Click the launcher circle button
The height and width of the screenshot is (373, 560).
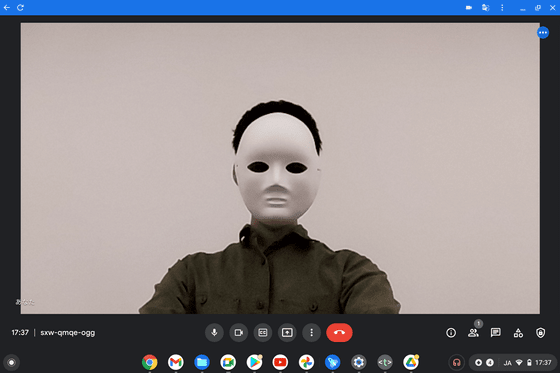(x=11, y=363)
